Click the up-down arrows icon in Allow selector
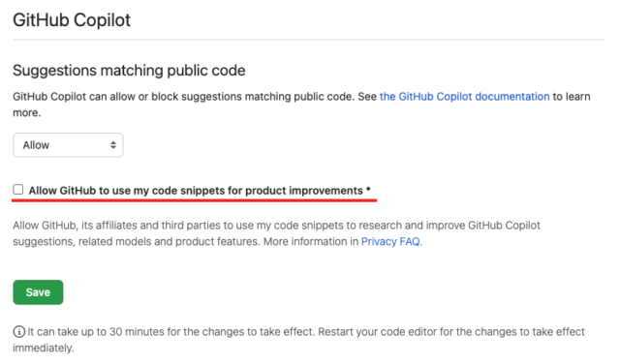620x364 pixels. point(113,145)
